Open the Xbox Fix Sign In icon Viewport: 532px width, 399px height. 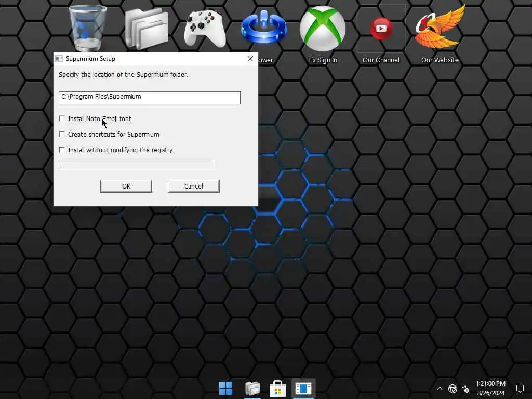322,29
